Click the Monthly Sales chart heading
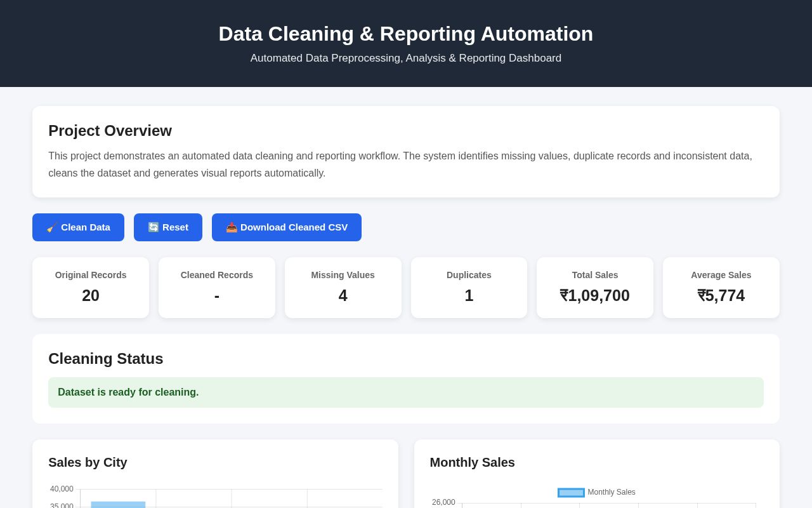 point(473,463)
